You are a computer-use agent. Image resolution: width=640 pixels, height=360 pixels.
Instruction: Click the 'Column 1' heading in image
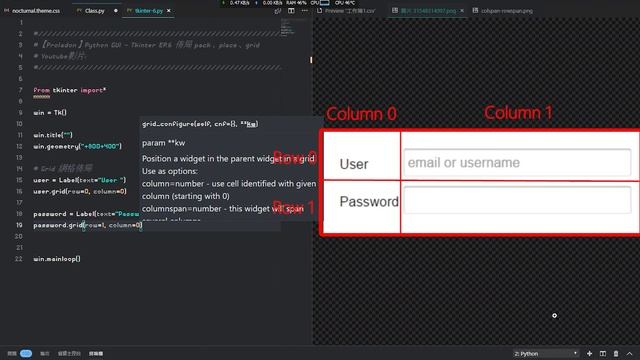518,113
